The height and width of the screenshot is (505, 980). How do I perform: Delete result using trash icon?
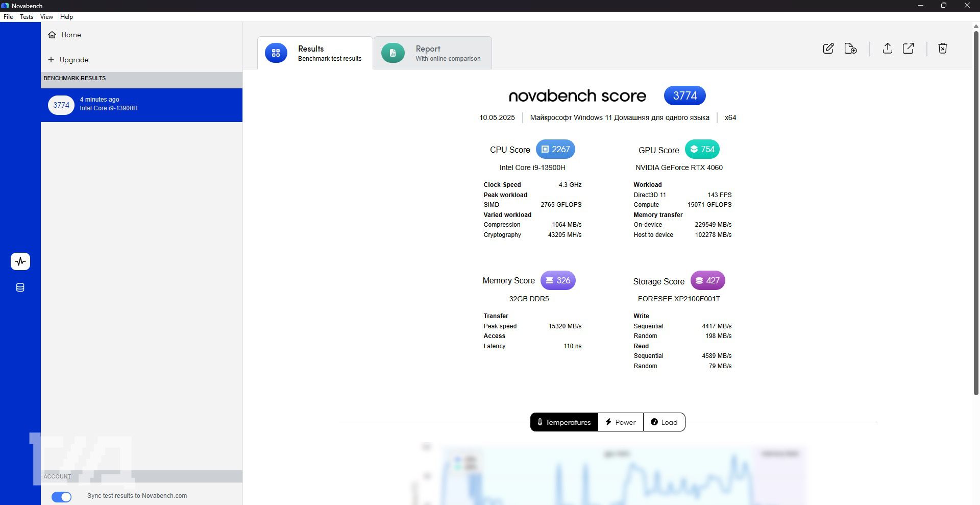[x=943, y=49]
